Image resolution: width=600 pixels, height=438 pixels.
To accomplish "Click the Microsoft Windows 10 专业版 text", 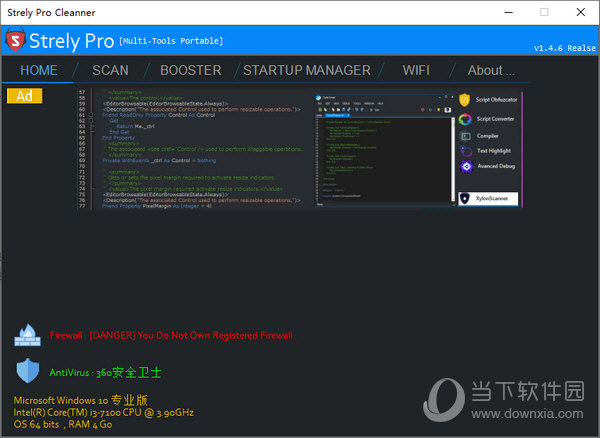I will [80, 401].
